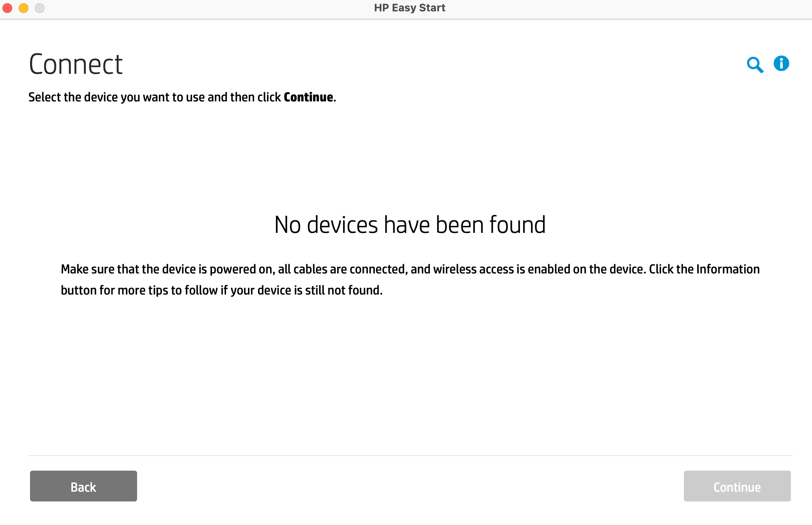
Task: Click the word Information in the help paragraph
Action: (728, 269)
